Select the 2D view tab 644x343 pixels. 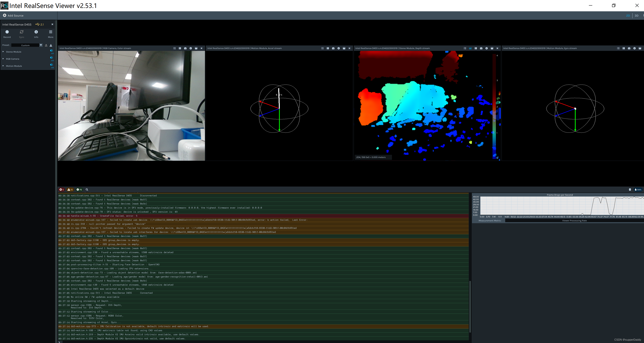click(x=628, y=16)
